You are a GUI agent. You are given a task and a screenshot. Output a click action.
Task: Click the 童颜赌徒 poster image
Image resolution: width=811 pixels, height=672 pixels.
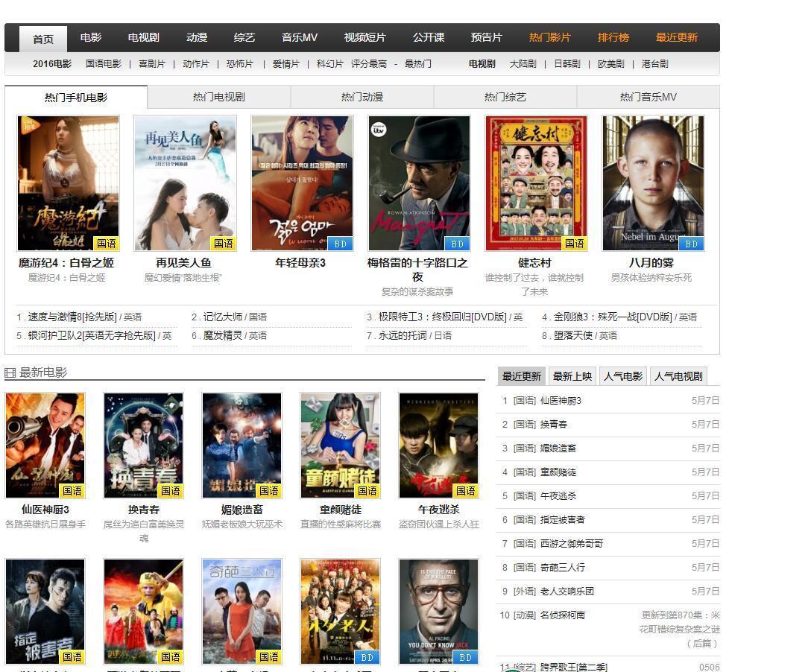pos(340,446)
